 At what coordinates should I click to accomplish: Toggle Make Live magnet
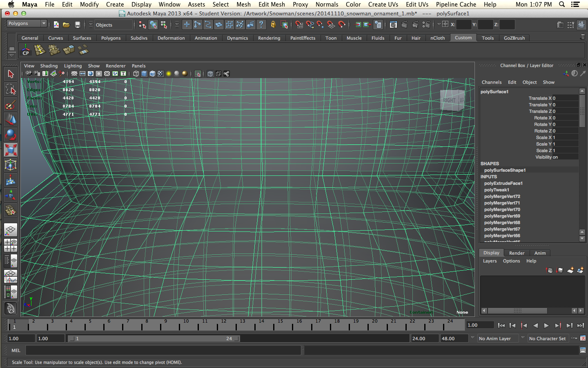(x=342, y=25)
